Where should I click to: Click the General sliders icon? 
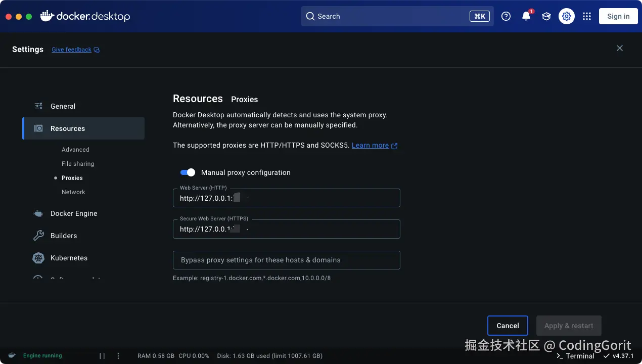[38, 106]
